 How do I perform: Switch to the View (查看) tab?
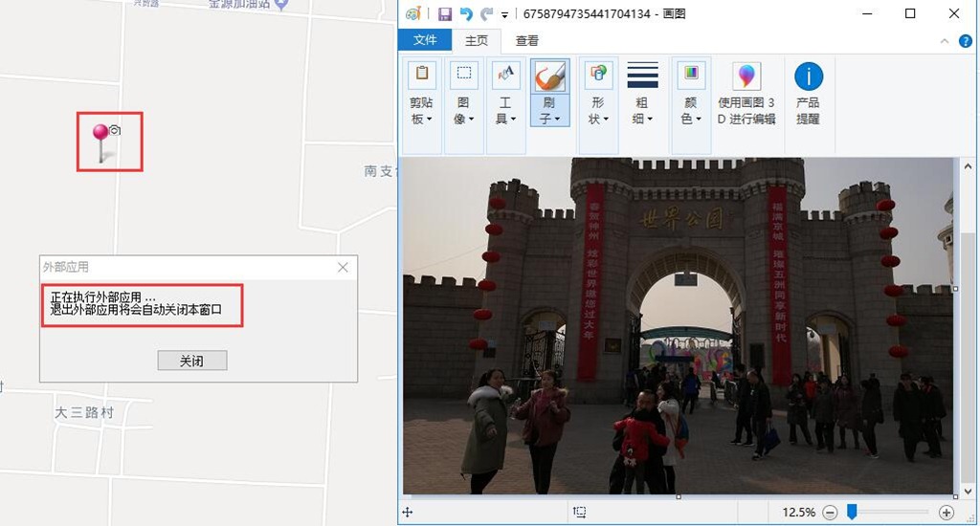pos(526,40)
